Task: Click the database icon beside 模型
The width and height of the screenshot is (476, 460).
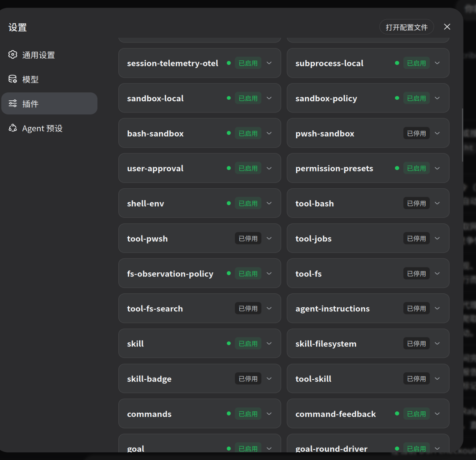Action: click(13, 79)
